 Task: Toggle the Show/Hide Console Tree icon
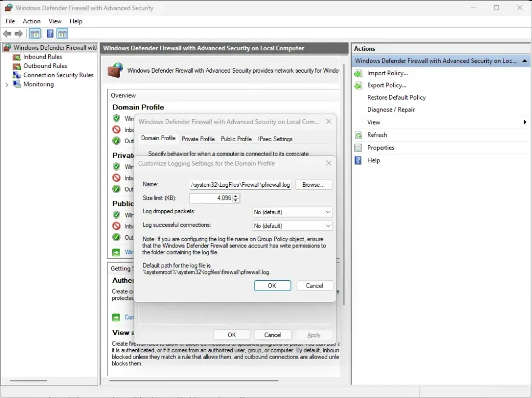(x=35, y=34)
